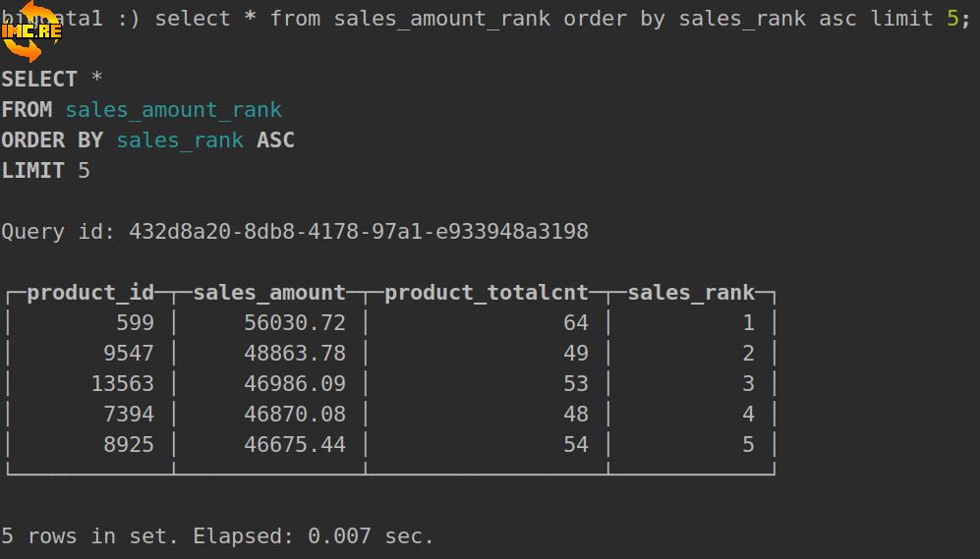This screenshot has width=980, height=559.
Task: Click product ID 599 in first row
Action: coord(135,323)
